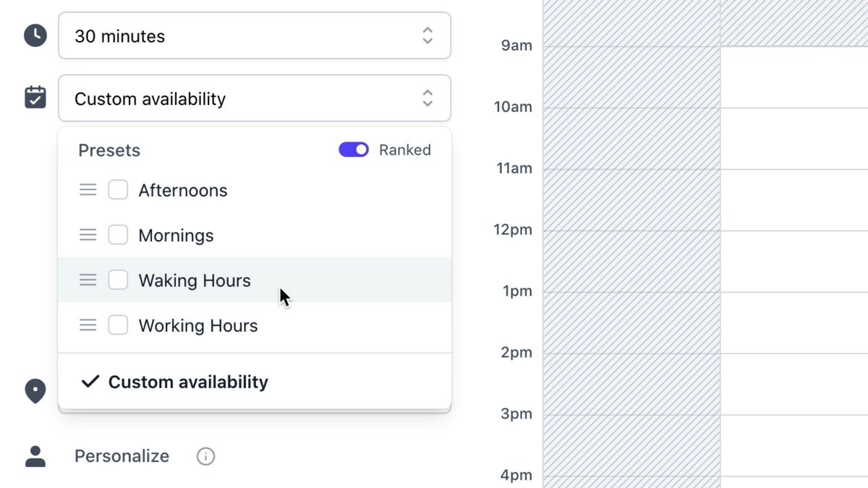The width and height of the screenshot is (868, 488).
Task: Check the Working Hours checkbox
Action: point(118,325)
